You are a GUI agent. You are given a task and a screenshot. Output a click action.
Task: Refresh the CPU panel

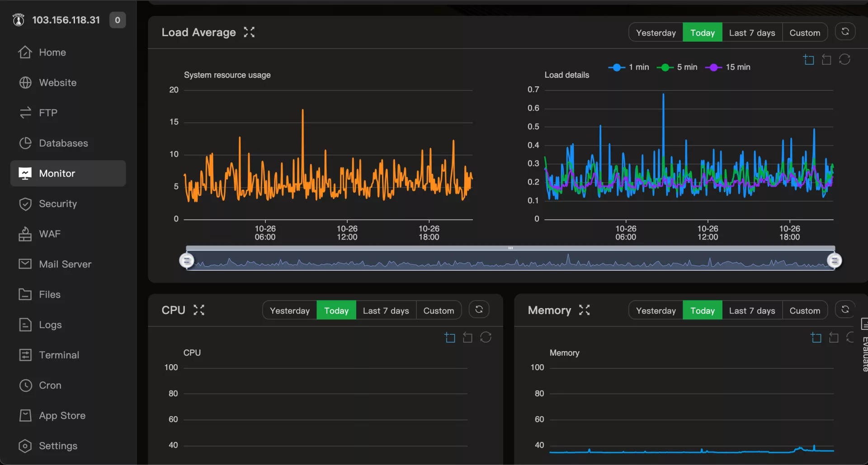click(479, 310)
